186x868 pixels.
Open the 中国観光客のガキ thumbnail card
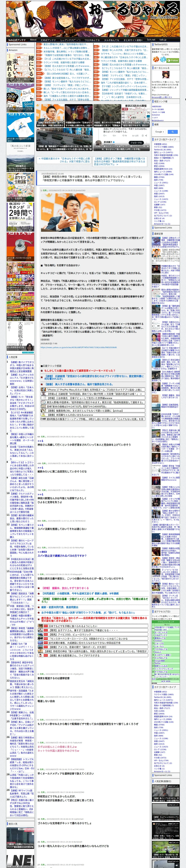point(79,115)
